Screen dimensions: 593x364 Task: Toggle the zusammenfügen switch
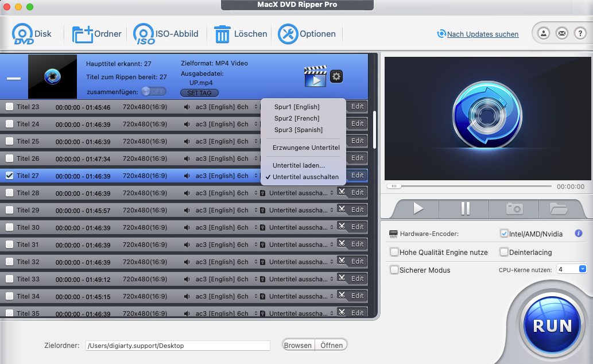pos(153,91)
